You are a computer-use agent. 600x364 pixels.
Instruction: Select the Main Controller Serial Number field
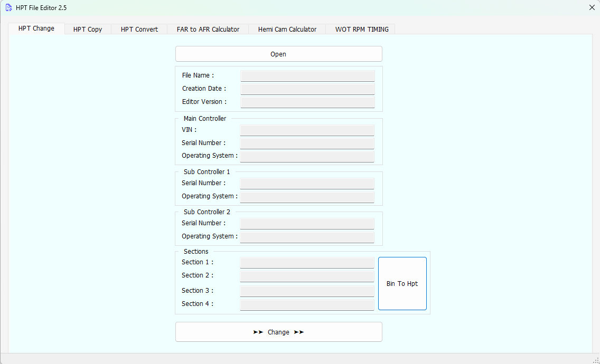pos(307,143)
